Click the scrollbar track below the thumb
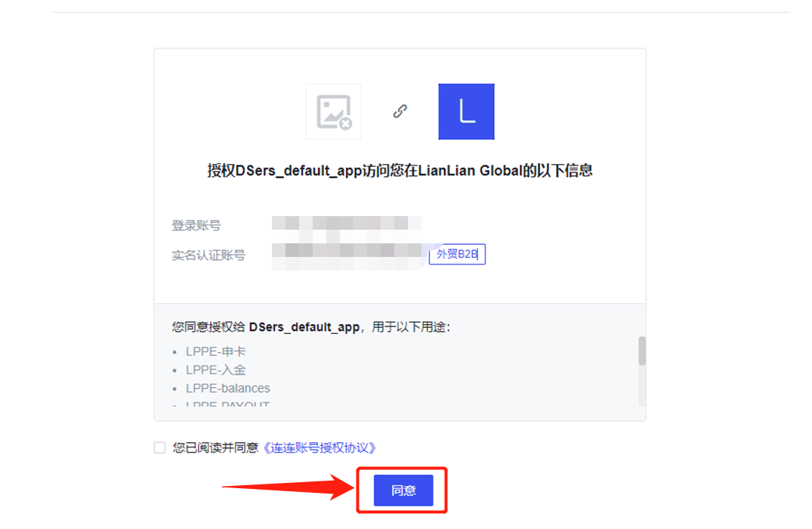The width and height of the screenshot is (812, 529). click(x=642, y=385)
